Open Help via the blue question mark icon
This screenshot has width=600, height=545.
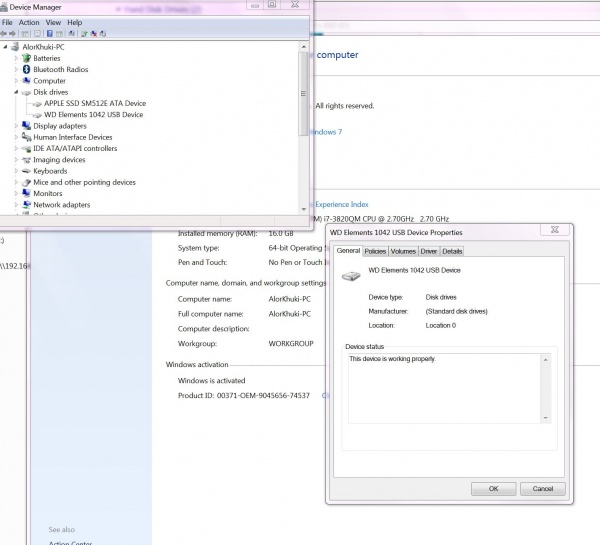click(50, 34)
